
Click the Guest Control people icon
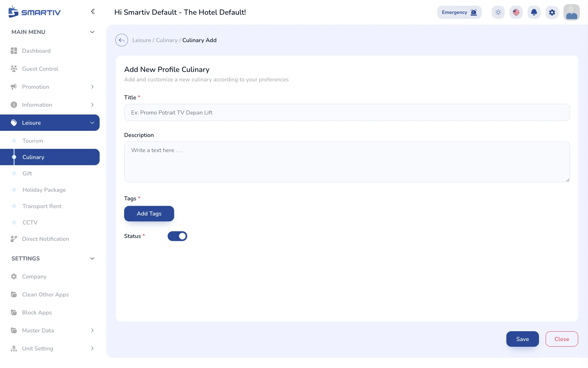[14, 69]
